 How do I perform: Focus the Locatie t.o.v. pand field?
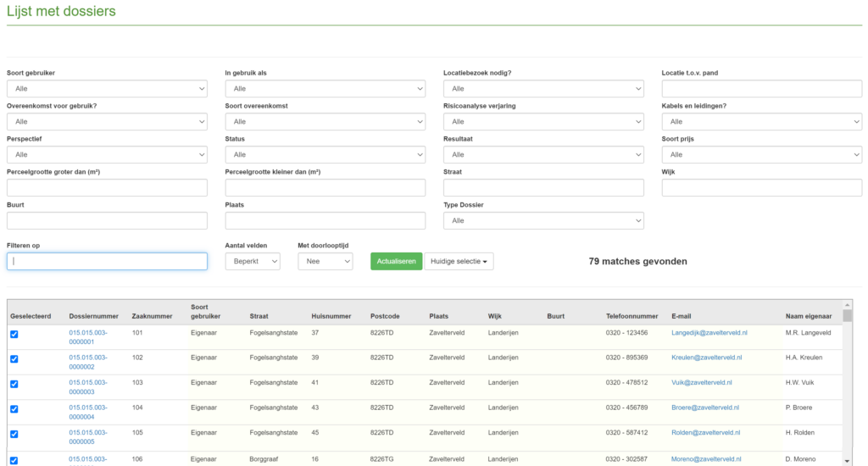pyautogui.click(x=762, y=89)
